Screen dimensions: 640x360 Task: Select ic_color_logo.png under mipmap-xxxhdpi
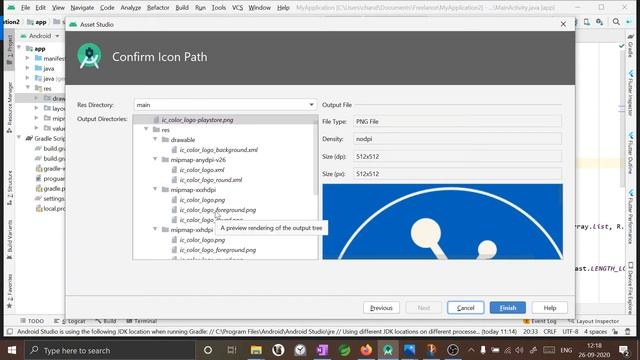click(202, 200)
